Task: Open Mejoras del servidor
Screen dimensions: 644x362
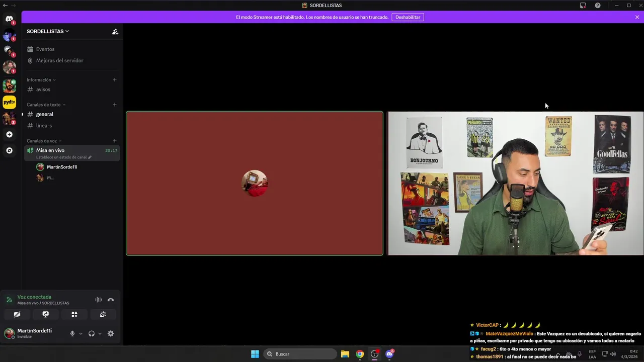Action: [x=72, y=60]
